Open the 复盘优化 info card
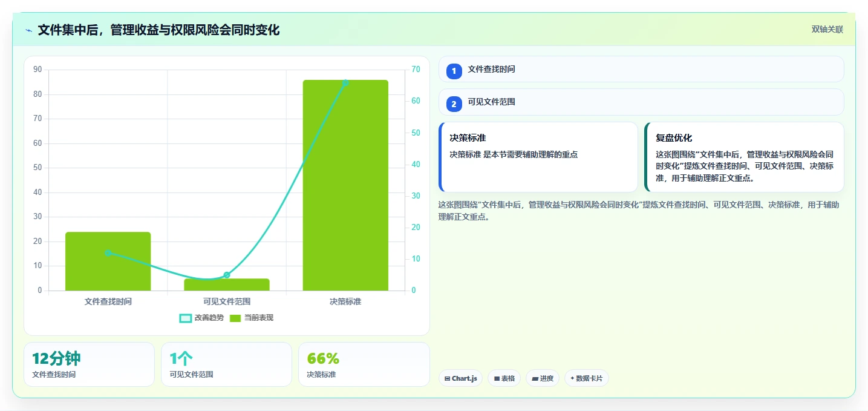The height and width of the screenshot is (411, 868). [x=744, y=157]
